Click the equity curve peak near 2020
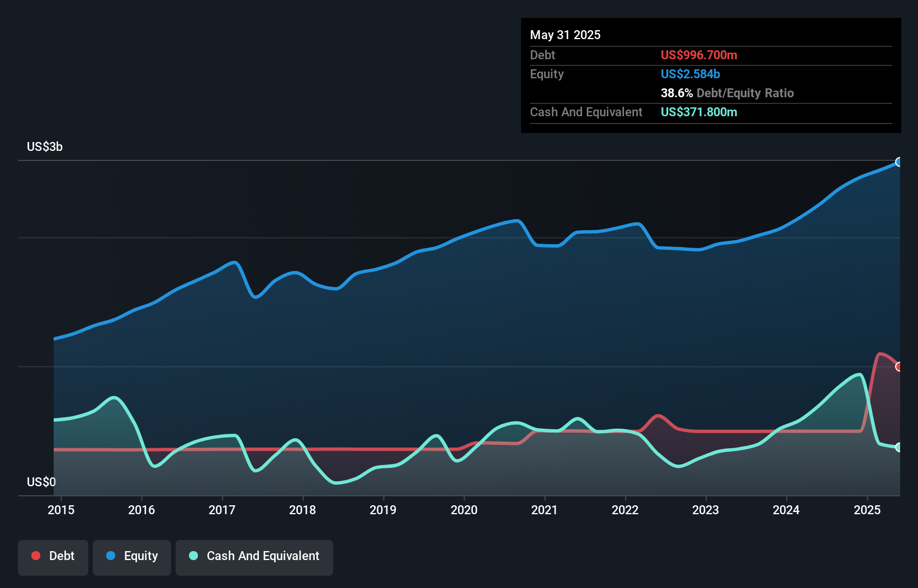This screenshot has height=588, width=918. (514, 220)
